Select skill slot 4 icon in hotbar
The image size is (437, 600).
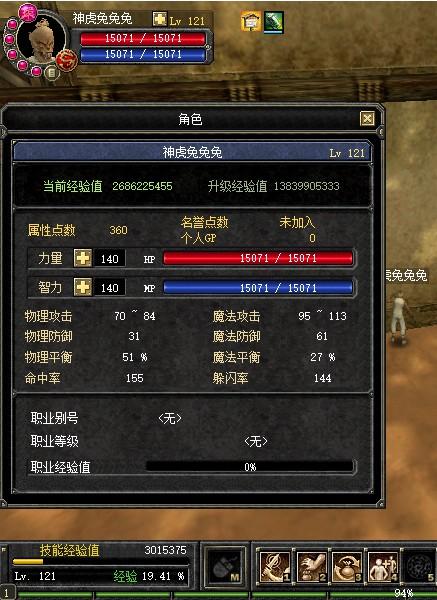pyautogui.click(x=383, y=566)
